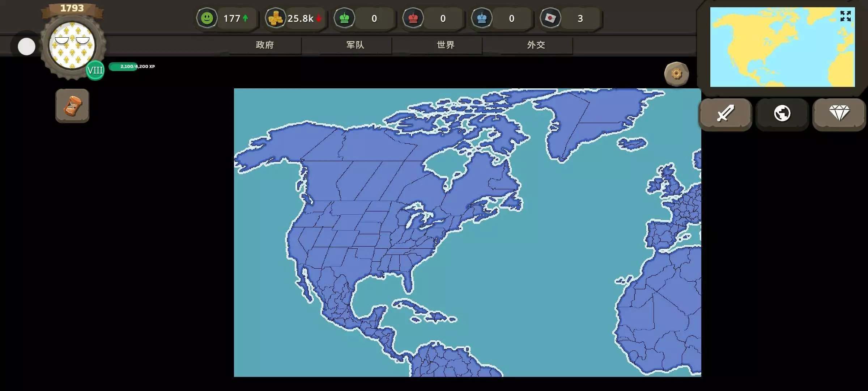Viewport: 868px width, 391px height.
Task: Click the red crown counter icon
Action: [x=413, y=18]
